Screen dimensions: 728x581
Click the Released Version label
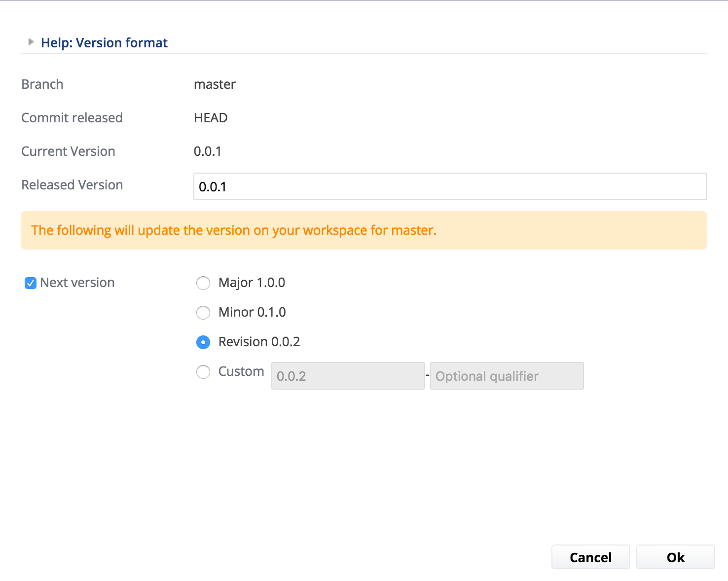point(72,185)
